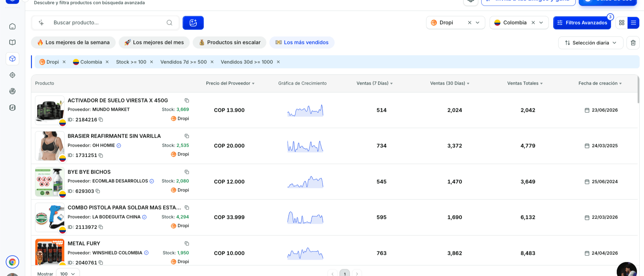The image size is (644, 276).
Task: Click the magnifier search icon
Action: [x=169, y=22]
